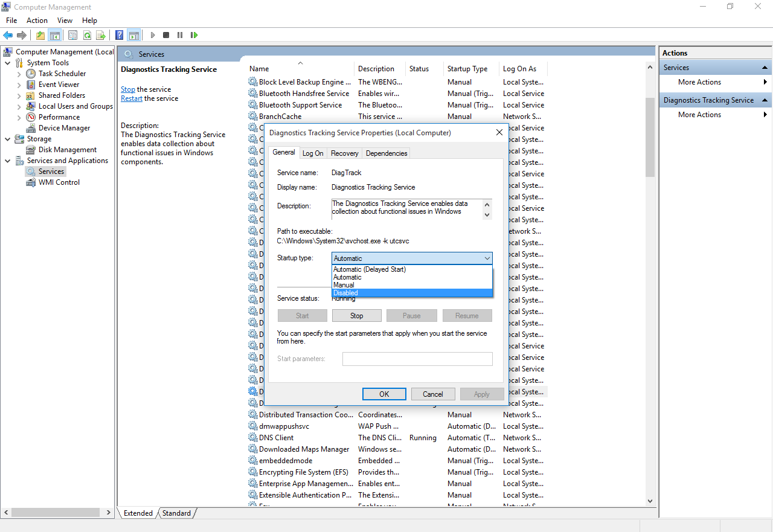
Task: Collapse the Services section in the Actions pane
Action: tap(765, 68)
